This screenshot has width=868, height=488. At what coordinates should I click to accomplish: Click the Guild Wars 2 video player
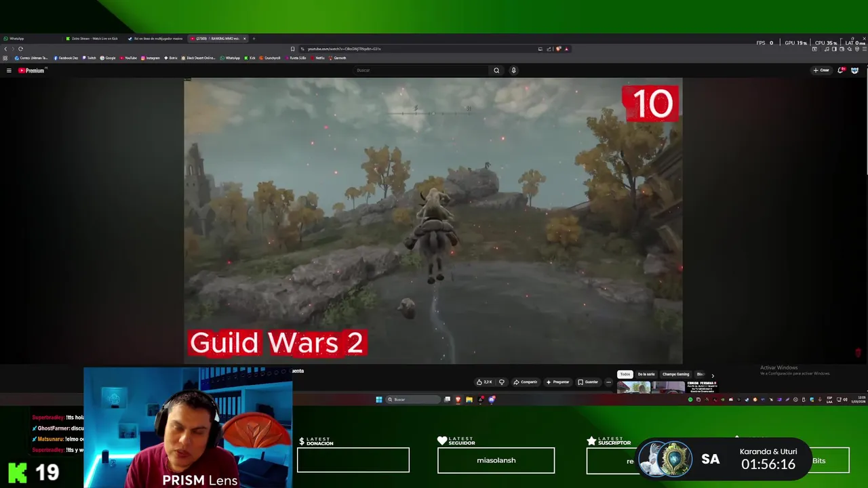click(x=433, y=221)
